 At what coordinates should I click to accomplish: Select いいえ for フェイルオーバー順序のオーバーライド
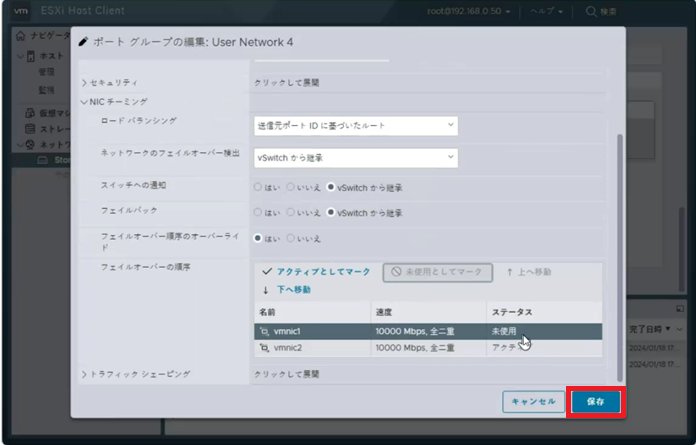point(290,238)
